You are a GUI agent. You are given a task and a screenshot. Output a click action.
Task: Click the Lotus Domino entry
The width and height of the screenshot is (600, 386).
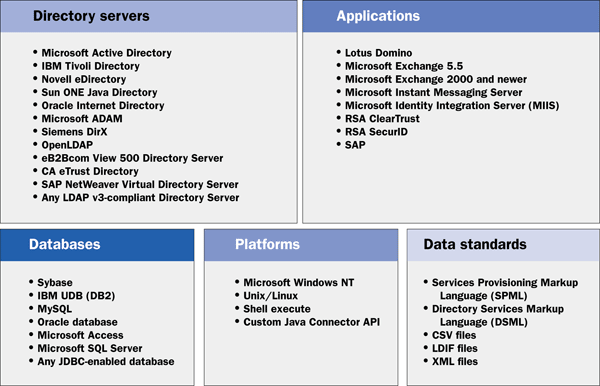378,53
